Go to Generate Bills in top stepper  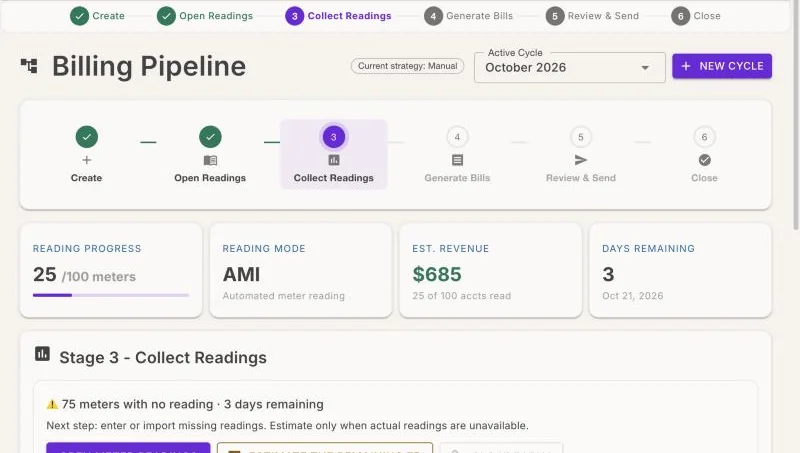pyautogui.click(x=480, y=16)
